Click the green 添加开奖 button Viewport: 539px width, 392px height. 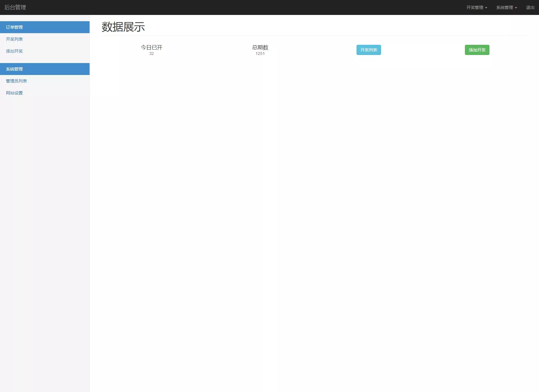coord(477,50)
